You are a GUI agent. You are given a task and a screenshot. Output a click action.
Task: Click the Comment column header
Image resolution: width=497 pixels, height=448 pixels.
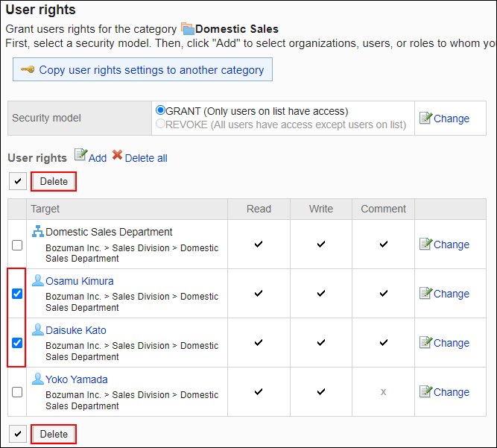pos(383,209)
